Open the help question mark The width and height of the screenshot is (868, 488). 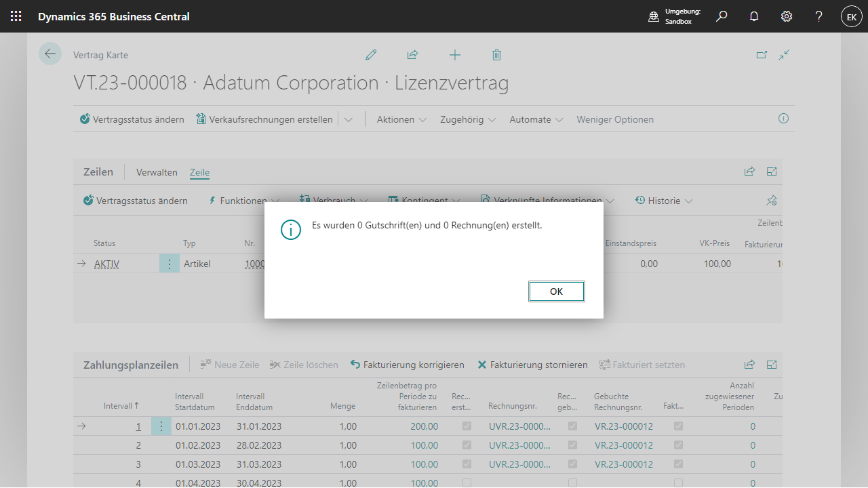[x=819, y=16]
